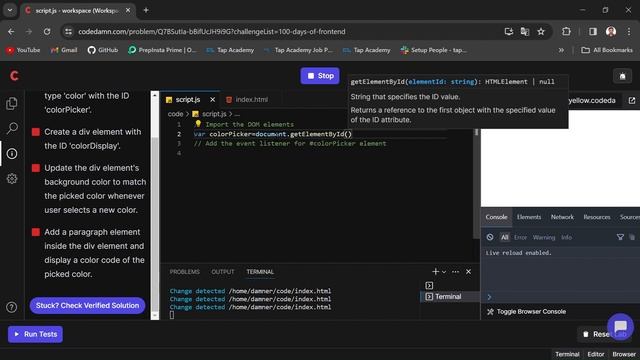Clear the browser console icon

(490, 237)
